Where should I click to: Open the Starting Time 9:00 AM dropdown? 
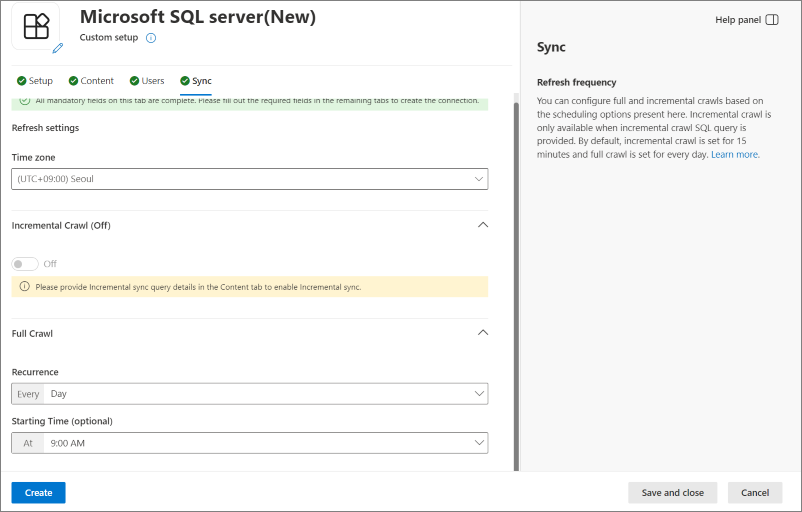pos(250,443)
